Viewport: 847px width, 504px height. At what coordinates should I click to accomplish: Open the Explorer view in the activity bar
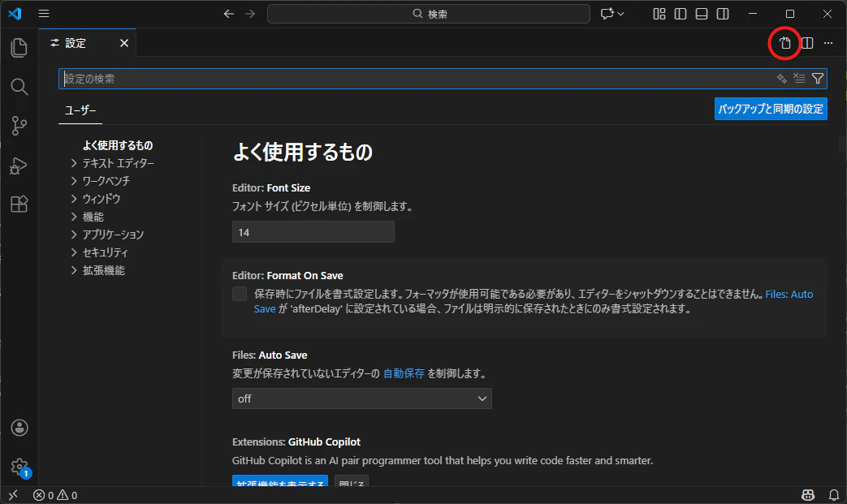coord(19,48)
